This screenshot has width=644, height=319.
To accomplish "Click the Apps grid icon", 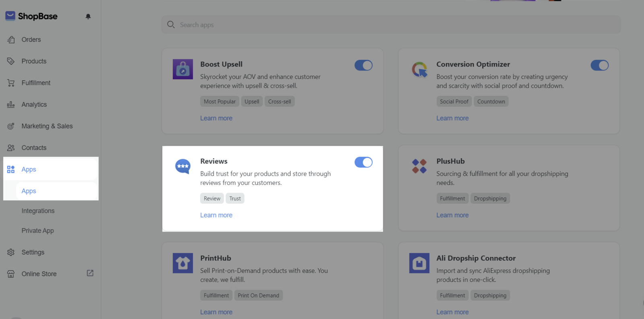I will 11,169.
